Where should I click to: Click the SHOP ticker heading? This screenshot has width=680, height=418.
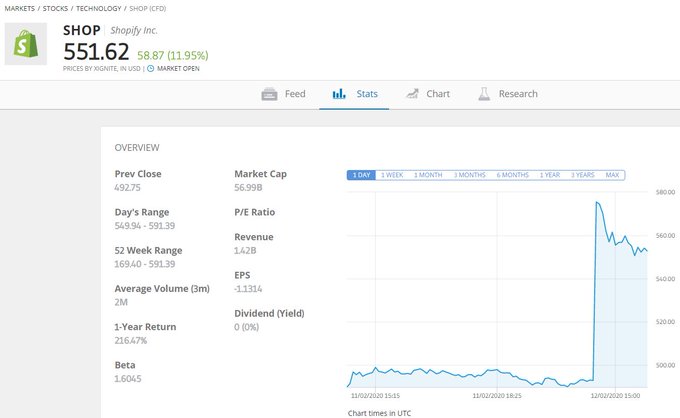click(x=82, y=30)
